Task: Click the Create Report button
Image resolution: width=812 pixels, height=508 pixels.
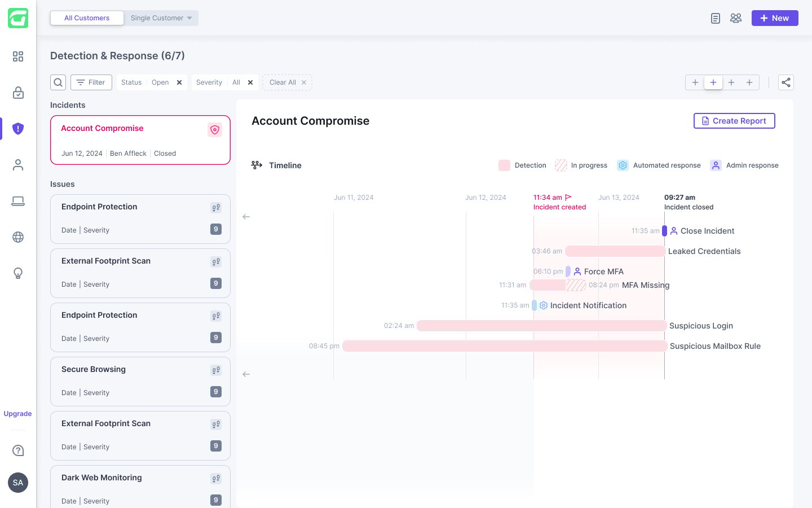Action: point(734,121)
